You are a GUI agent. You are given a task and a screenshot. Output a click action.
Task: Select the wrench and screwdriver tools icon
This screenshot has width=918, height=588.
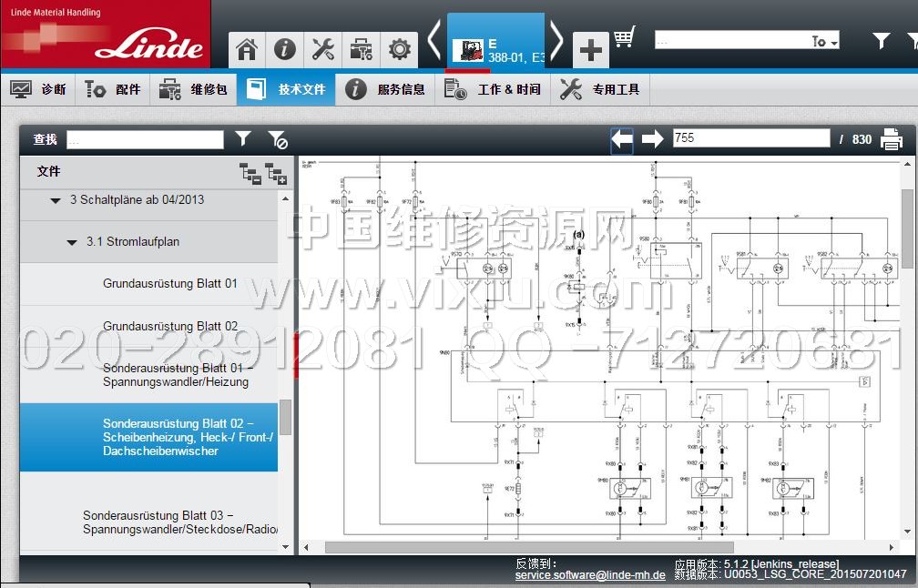pyautogui.click(x=323, y=49)
